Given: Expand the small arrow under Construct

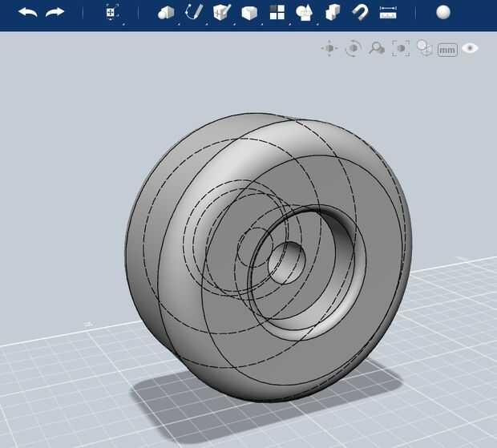Looking at the screenshot, I should [x=234, y=24].
